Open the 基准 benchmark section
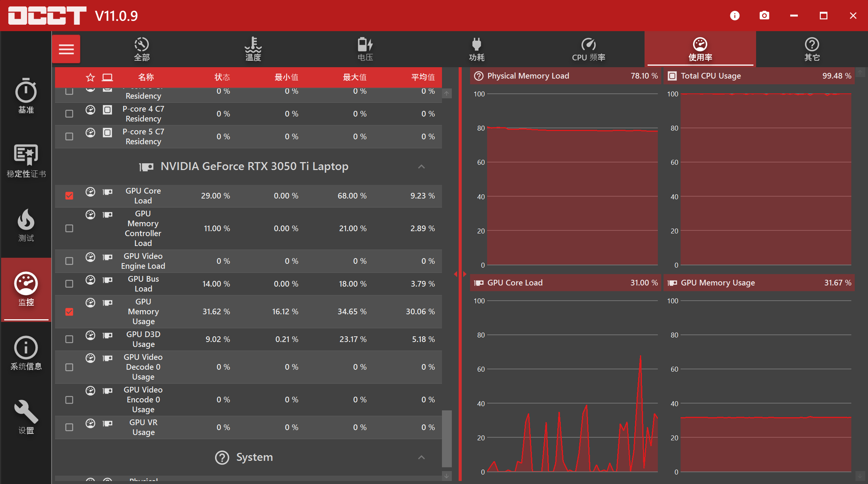Screen dimensions: 868x484 (x=26, y=96)
